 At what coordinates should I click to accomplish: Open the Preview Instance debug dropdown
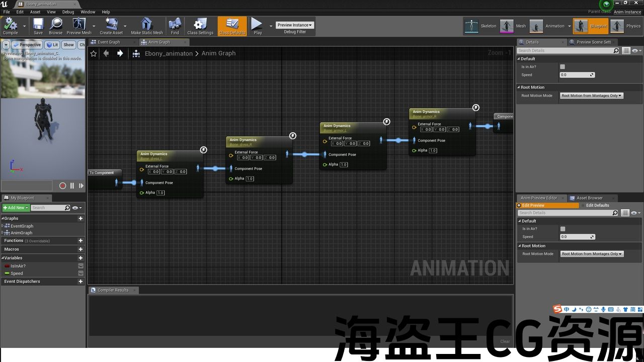[x=295, y=25]
